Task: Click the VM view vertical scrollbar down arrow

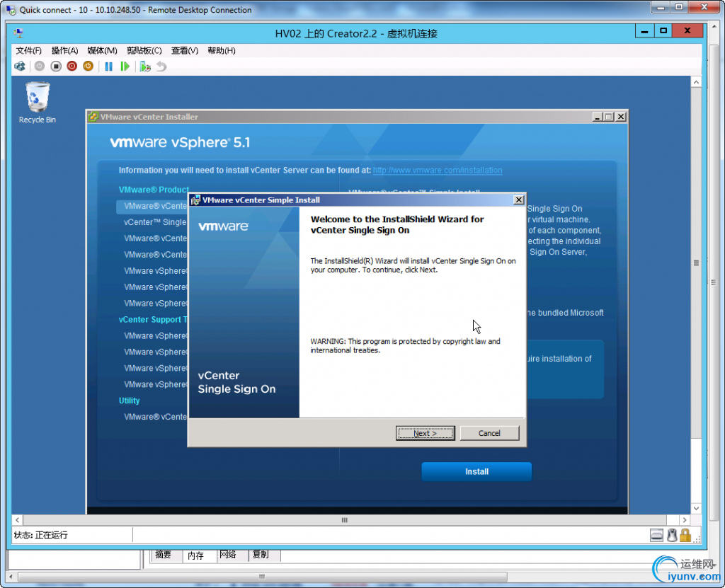Action: coord(697,508)
